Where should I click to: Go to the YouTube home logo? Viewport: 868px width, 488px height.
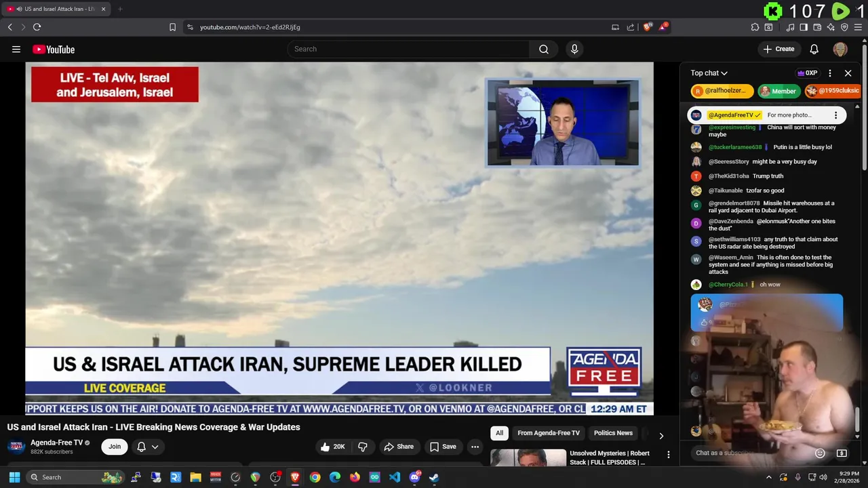54,49
